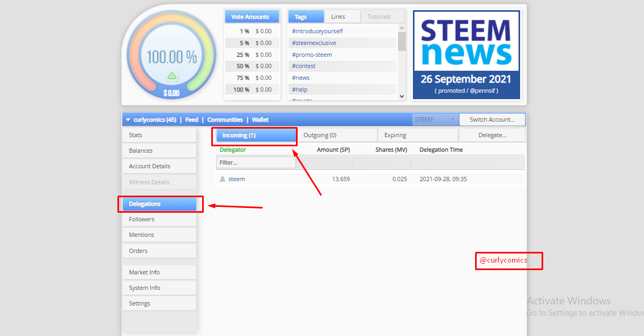
Task: Open the Tutorials tab
Action: (383, 17)
